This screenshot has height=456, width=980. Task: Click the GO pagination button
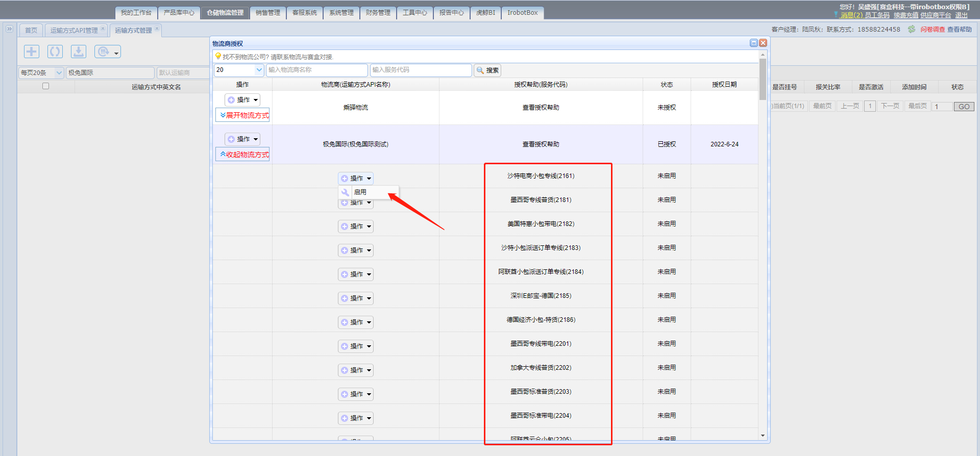click(x=964, y=107)
